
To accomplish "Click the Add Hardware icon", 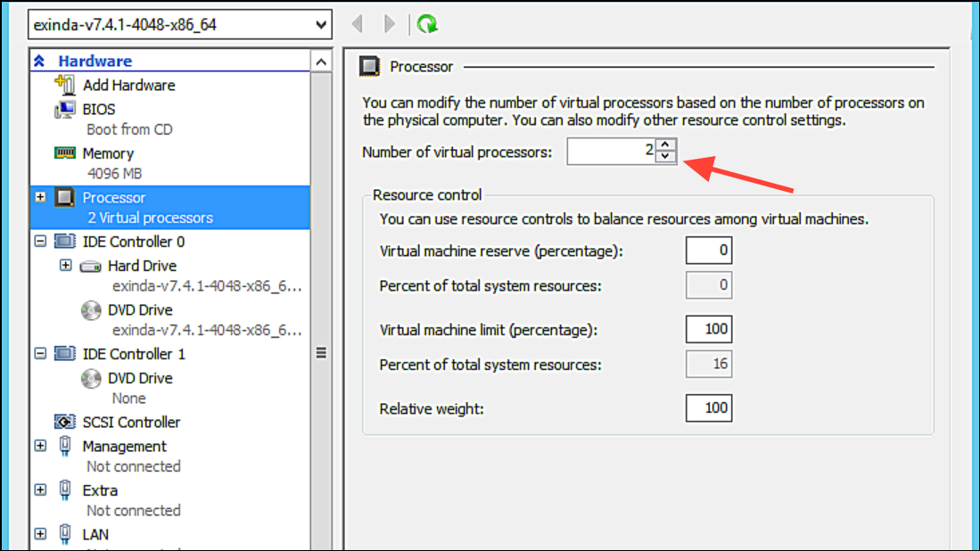I will click(x=65, y=85).
